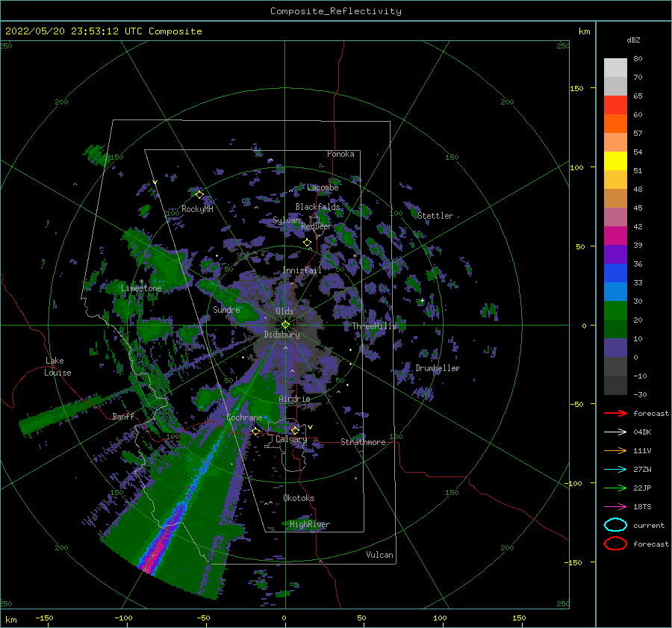Click the Strathmore city label

click(363, 442)
